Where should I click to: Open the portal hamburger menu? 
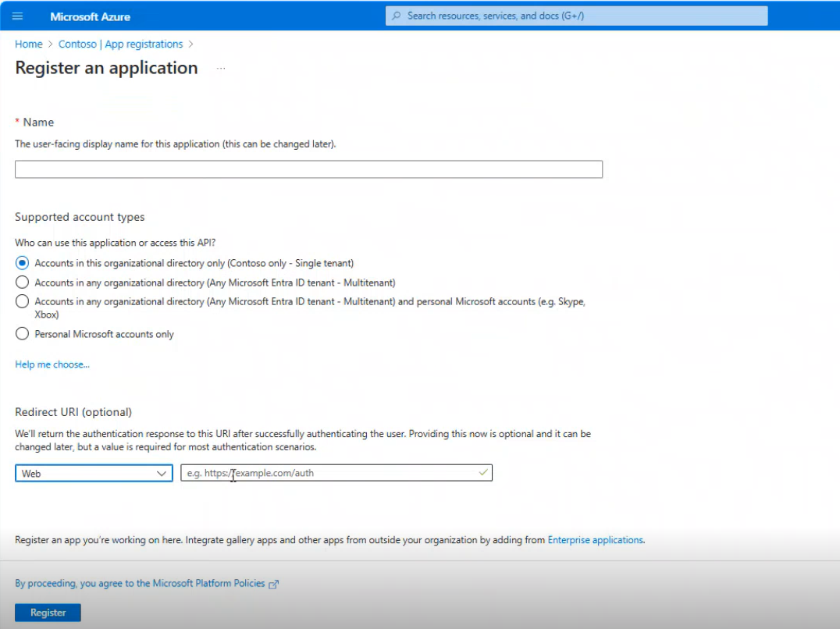18,16
